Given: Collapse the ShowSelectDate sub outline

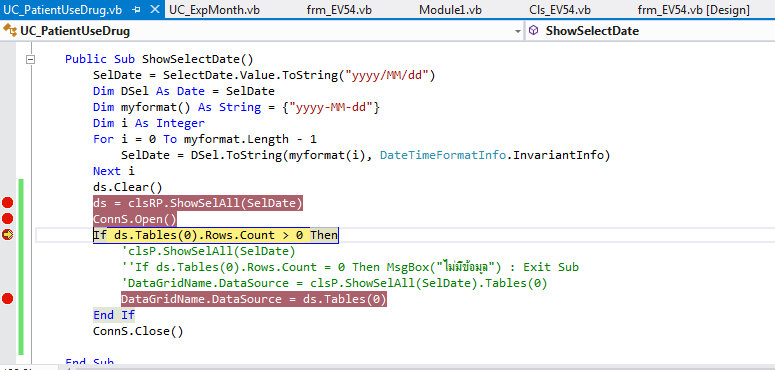Looking at the screenshot, I should click(x=31, y=59).
